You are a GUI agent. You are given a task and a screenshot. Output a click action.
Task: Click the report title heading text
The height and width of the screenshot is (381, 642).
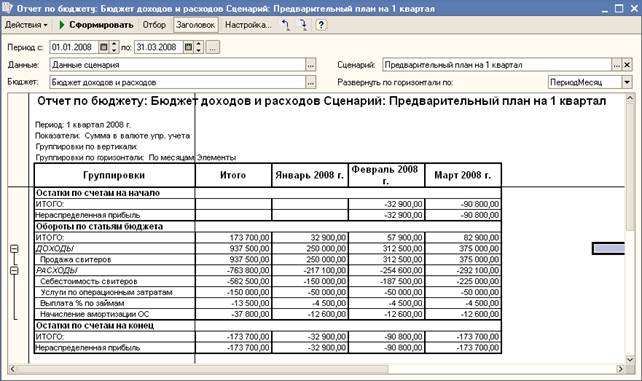[x=321, y=101]
